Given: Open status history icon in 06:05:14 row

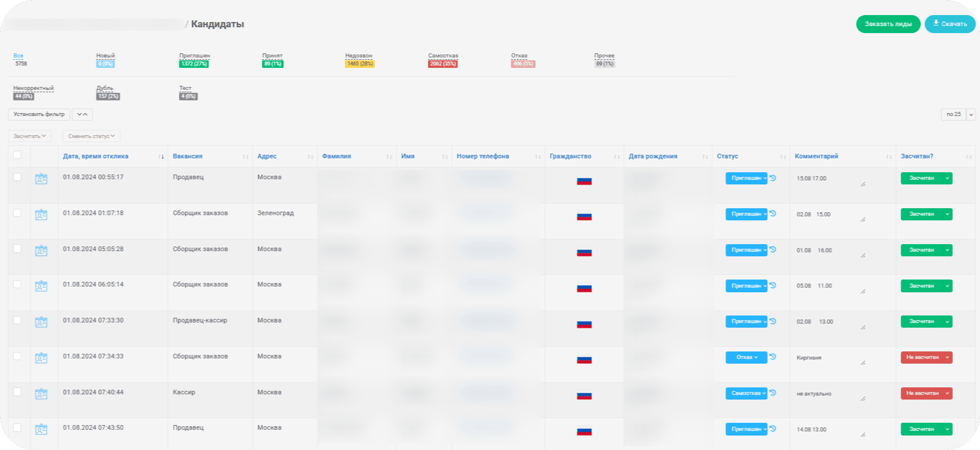Looking at the screenshot, I should pyautogui.click(x=773, y=285).
